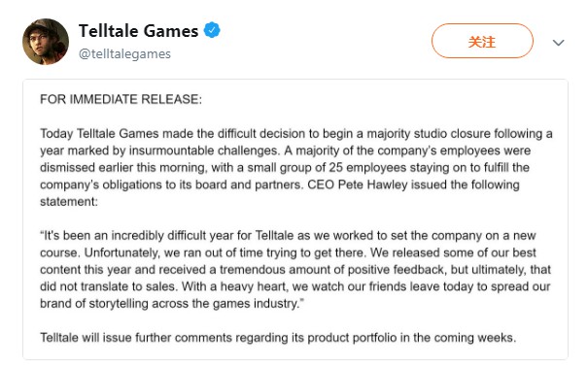Click the blue verified badge icon

(212, 30)
